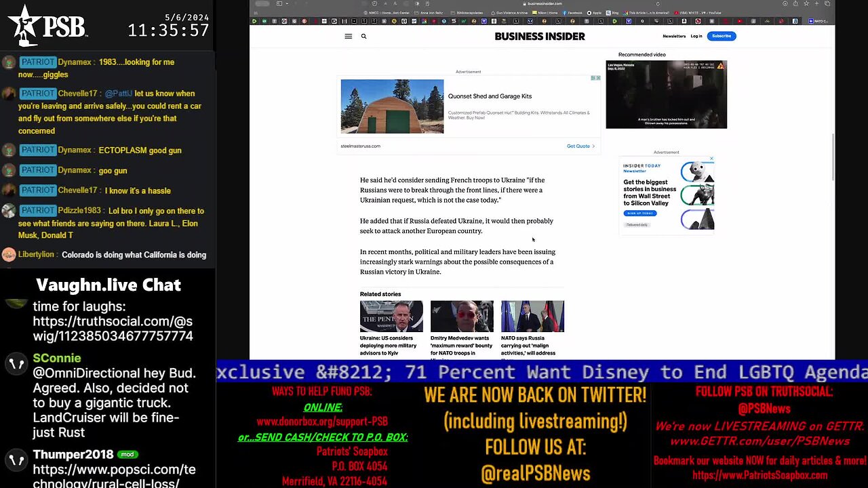Click the https://www.PatriotsSoapbox.com text
Image resolution: width=868 pixels, height=488 pixels.
759,475
